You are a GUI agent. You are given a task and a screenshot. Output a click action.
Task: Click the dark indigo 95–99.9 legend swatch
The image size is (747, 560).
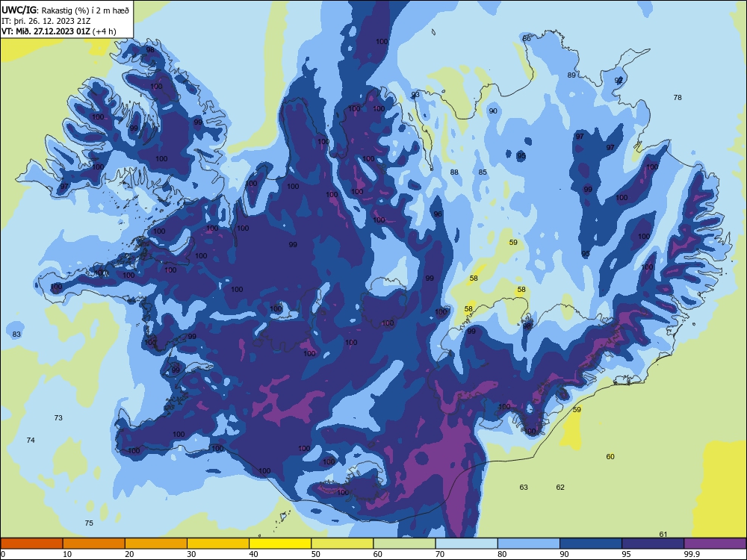coord(653,544)
